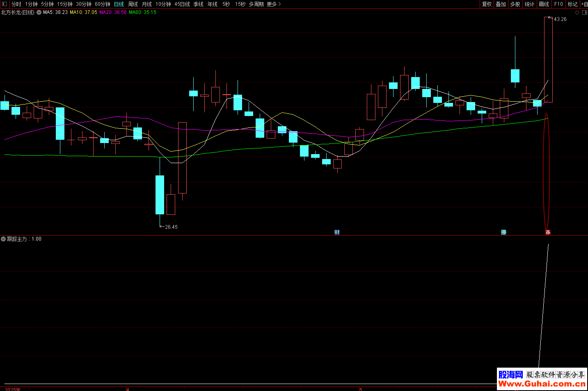Viewport: 588px width, 391px height.
Task: Toggle the right side panel icon
Action: (585, 13)
